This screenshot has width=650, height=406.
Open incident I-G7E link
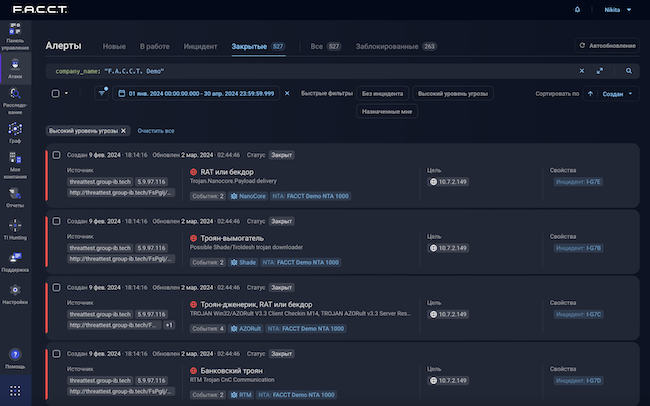click(578, 182)
